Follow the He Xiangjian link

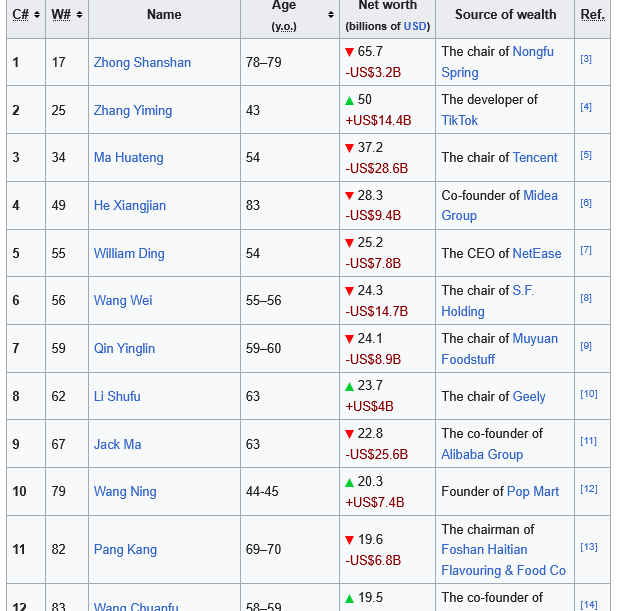[130, 206]
